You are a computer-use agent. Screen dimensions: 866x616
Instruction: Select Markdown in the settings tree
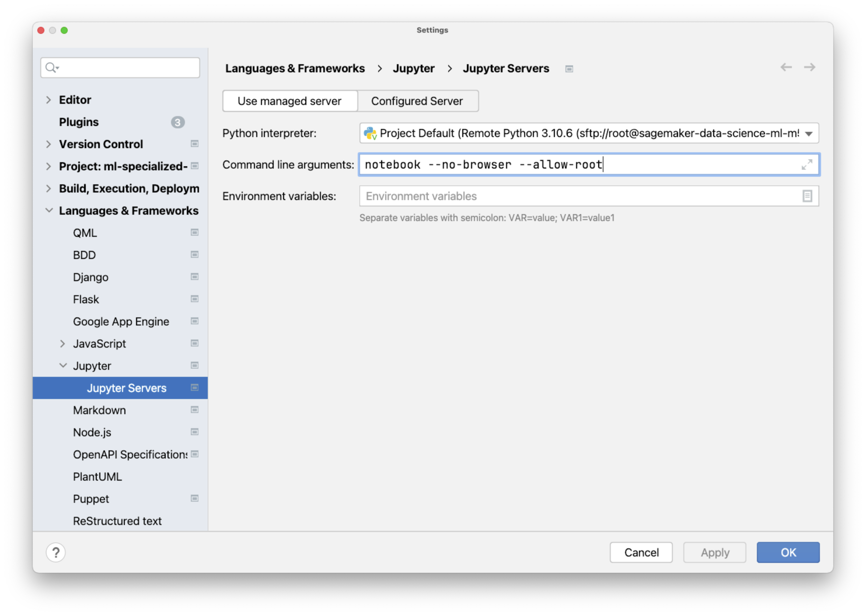tap(99, 410)
